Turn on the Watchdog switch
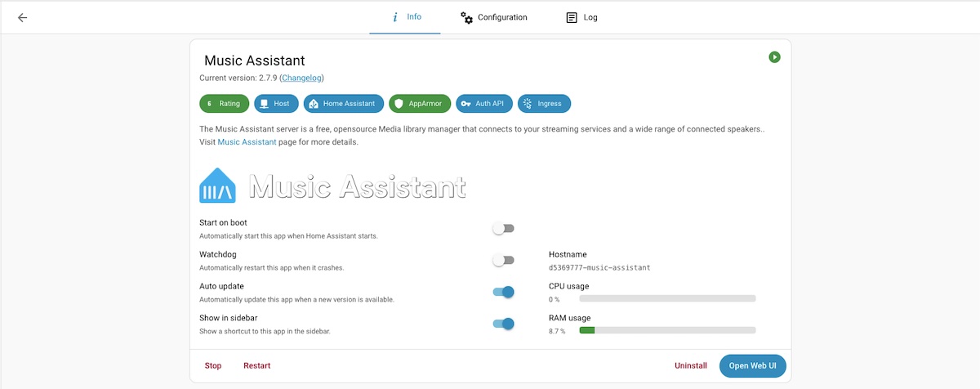Image resolution: width=980 pixels, height=389 pixels. click(503, 260)
